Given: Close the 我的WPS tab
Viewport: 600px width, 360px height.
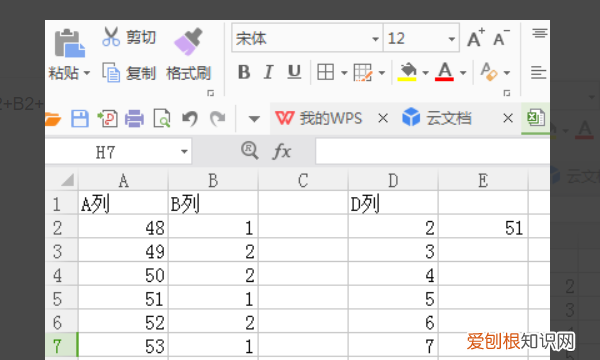Looking at the screenshot, I should [383, 119].
